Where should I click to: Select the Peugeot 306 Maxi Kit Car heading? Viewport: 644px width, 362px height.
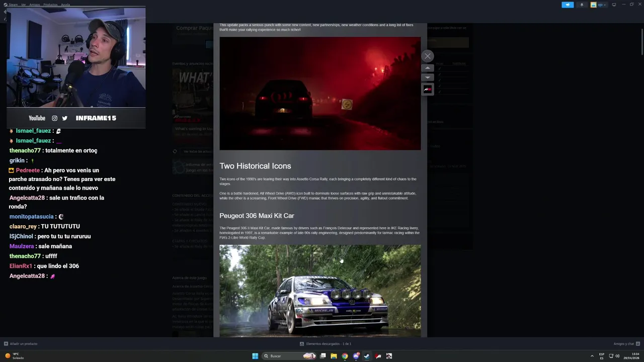(257, 216)
